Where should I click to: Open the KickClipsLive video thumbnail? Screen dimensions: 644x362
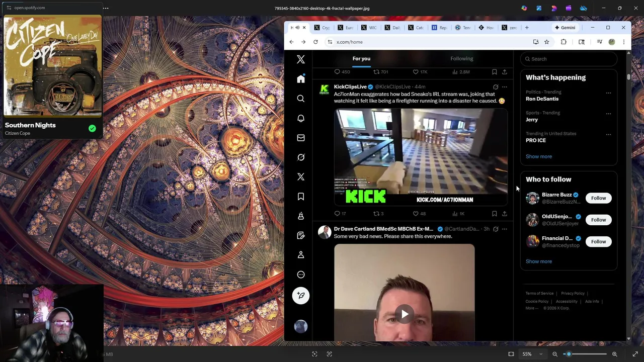pos(421,156)
